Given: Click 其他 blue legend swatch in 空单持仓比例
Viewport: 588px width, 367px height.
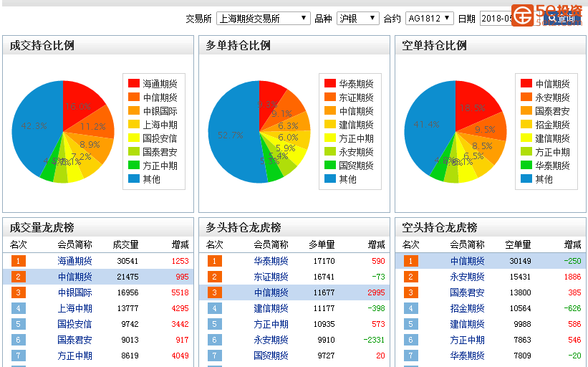Looking at the screenshot, I should 526,178.
